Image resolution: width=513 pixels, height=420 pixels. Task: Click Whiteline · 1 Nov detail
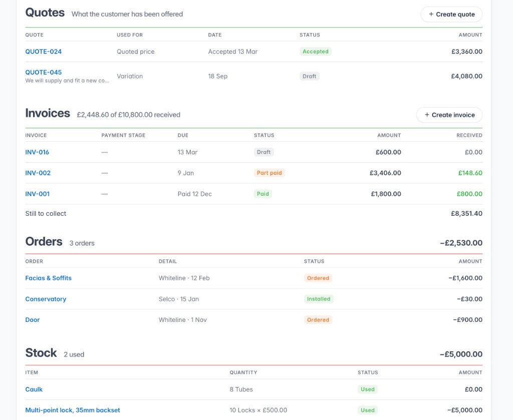point(182,320)
